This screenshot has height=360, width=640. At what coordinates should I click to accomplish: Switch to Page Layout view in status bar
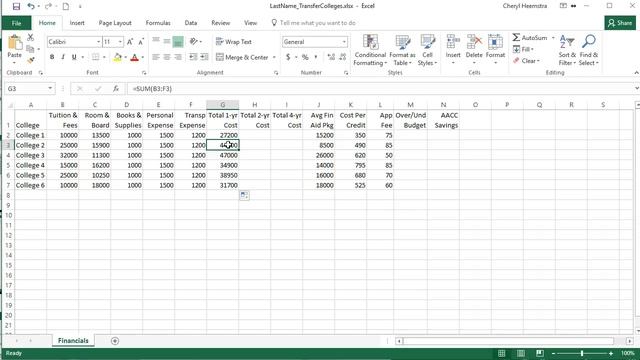(521, 353)
